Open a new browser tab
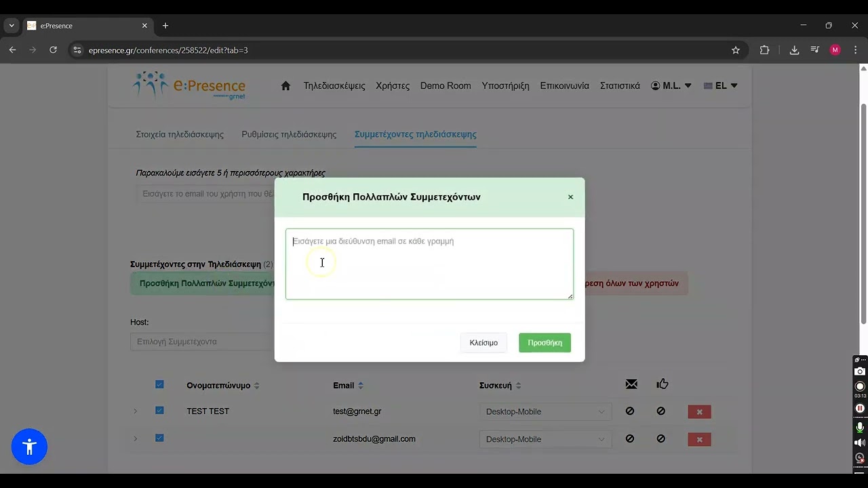This screenshot has width=868, height=488. [x=165, y=26]
